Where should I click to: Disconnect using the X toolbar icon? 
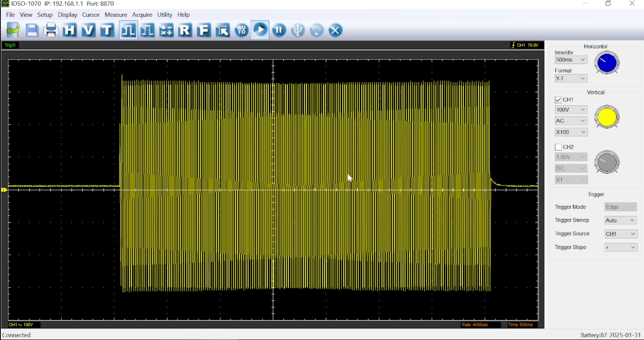pos(336,30)
